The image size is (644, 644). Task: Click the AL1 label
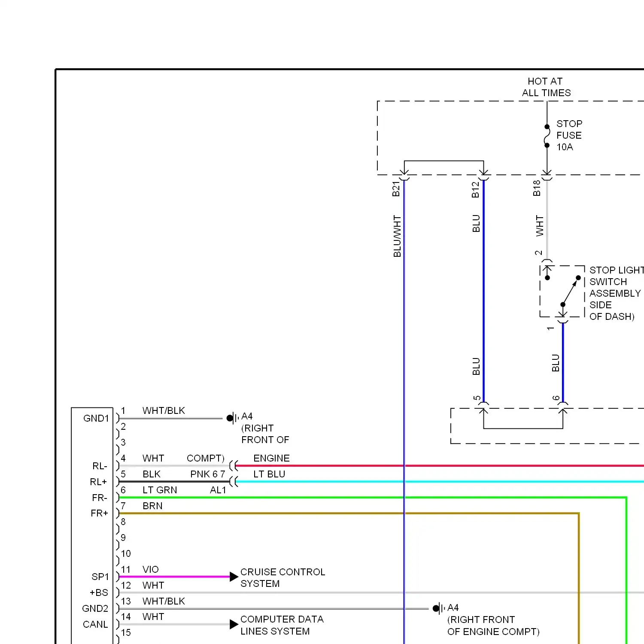coord(218,490)
